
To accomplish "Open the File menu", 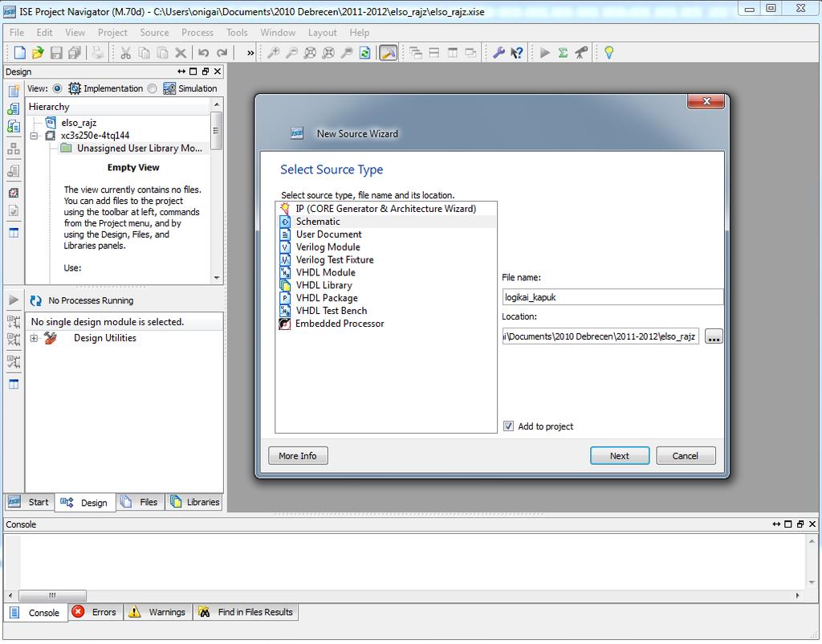I will (17, 32).
